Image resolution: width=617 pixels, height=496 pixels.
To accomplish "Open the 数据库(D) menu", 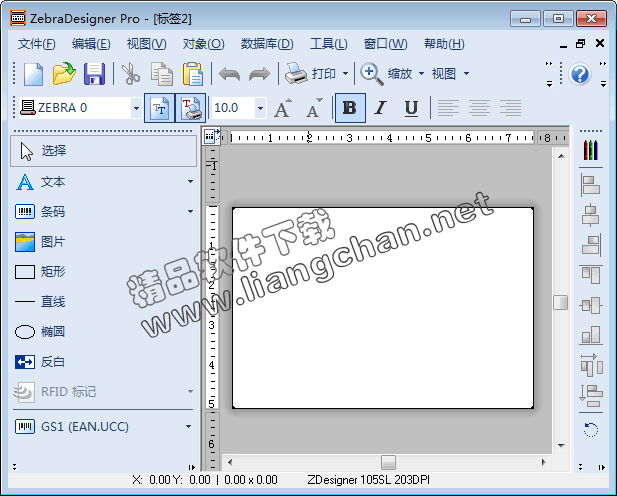I will (x=267, y=44).
